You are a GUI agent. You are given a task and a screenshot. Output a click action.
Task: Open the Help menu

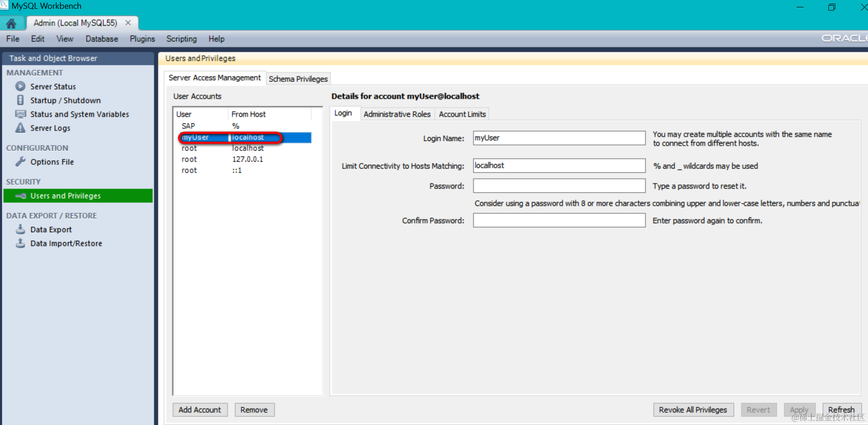click(216, 39)
